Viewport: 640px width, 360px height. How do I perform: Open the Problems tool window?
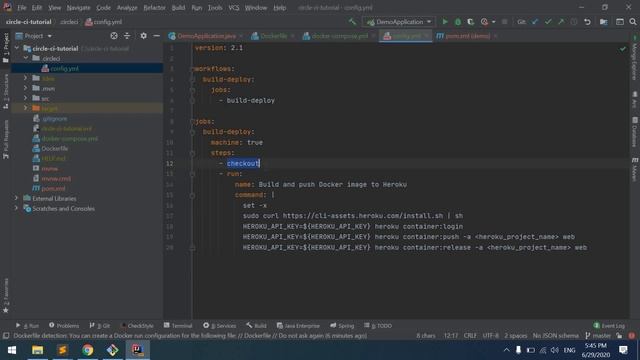[64, 325]
